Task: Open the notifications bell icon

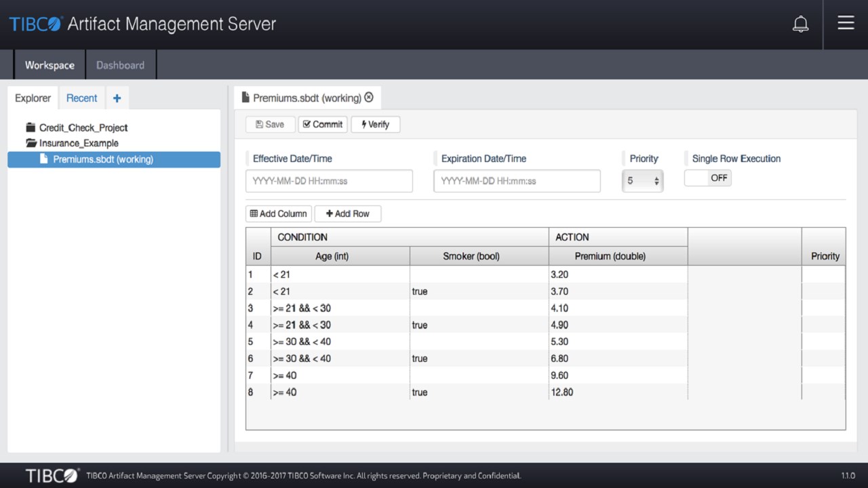Action: tap(801, 24)
